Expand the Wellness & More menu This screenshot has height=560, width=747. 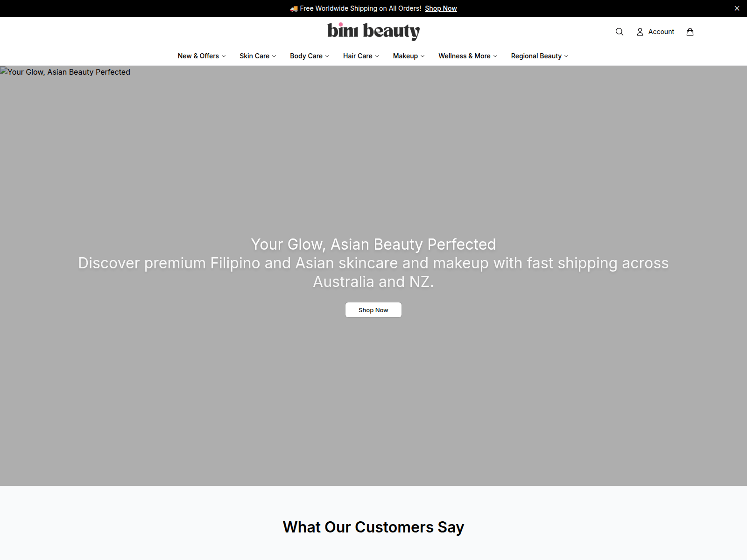pyautogui.click(x=468, y=56)
